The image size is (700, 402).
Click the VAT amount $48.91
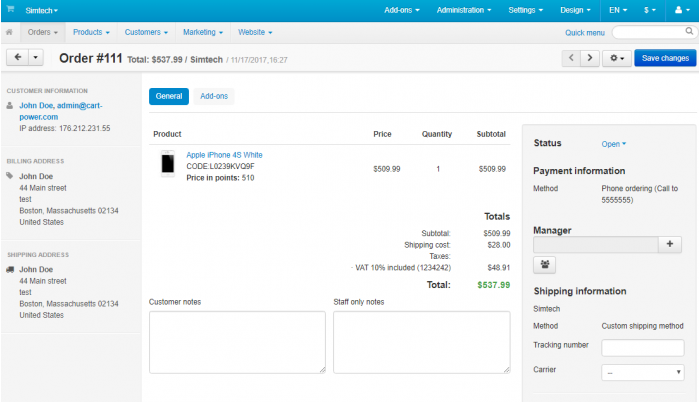pos(499,268)
